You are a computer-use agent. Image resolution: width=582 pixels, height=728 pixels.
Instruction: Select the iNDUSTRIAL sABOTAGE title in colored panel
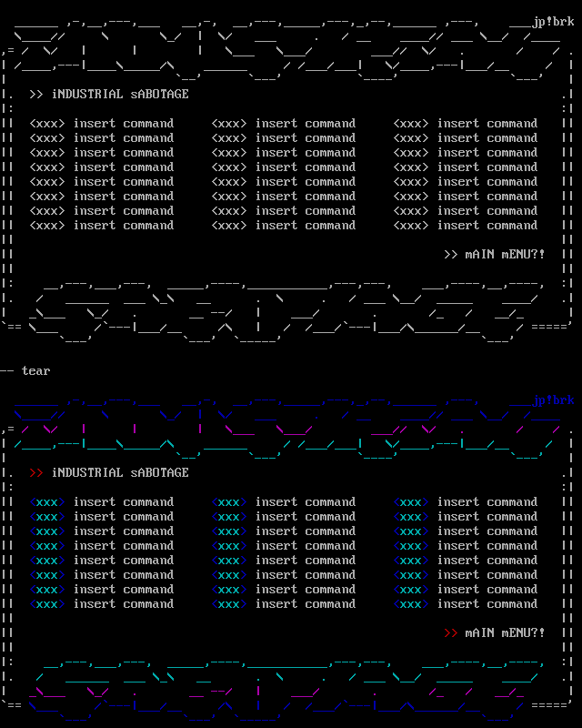point(120,473)
